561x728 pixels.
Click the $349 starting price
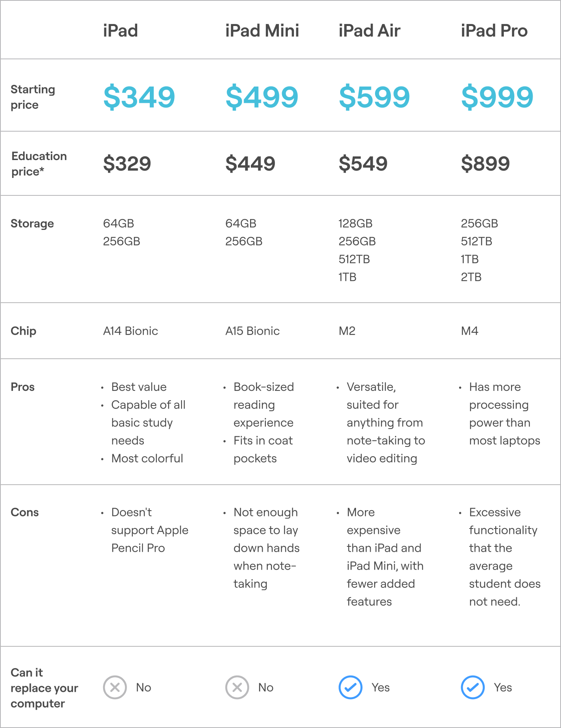tap(139, 97)
